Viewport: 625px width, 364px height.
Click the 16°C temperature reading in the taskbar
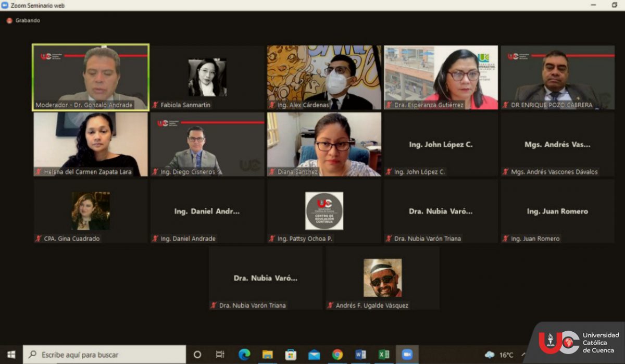pyautogui.click(x=506, y=355)
